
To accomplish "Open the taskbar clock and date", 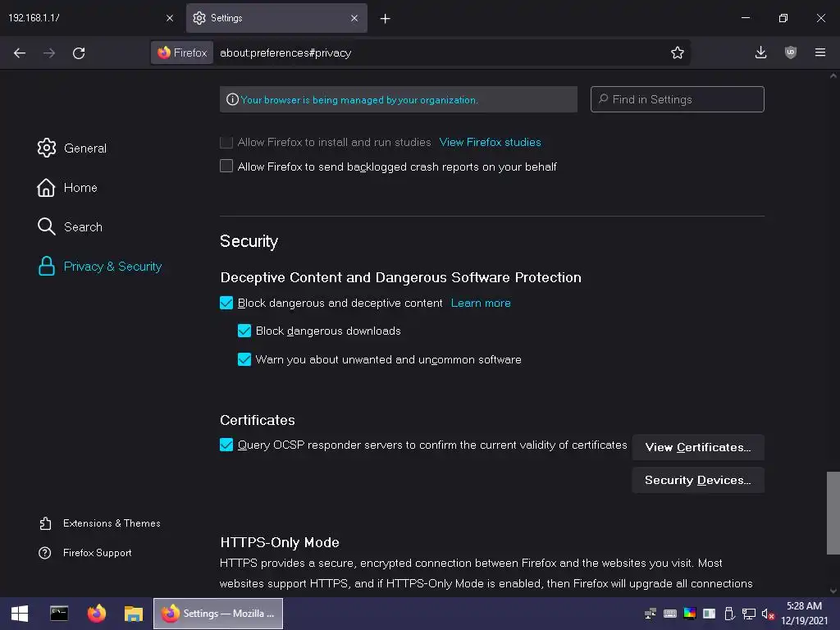I will [804, 614].
